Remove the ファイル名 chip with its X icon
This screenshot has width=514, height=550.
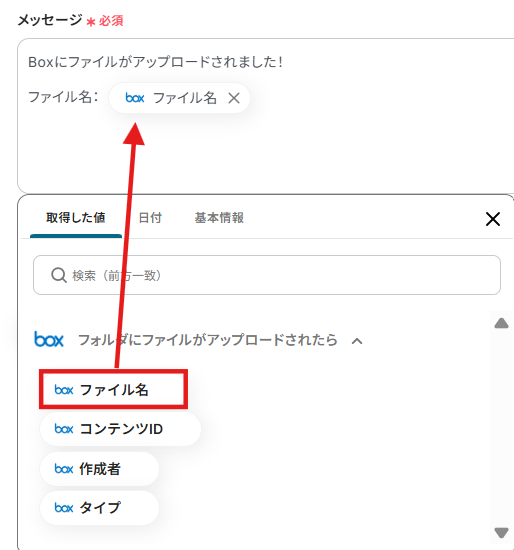[234, 98]
